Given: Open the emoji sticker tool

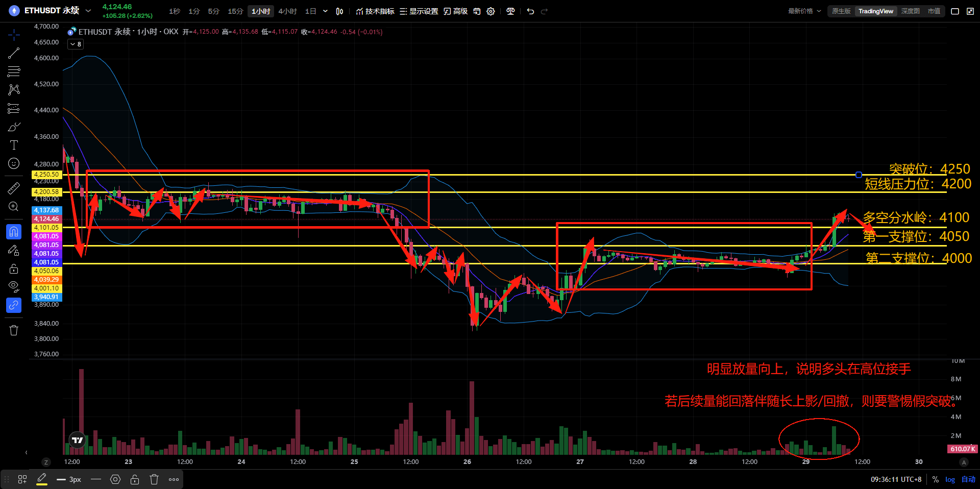Looking at the screenshot, I should coord(14,163).
